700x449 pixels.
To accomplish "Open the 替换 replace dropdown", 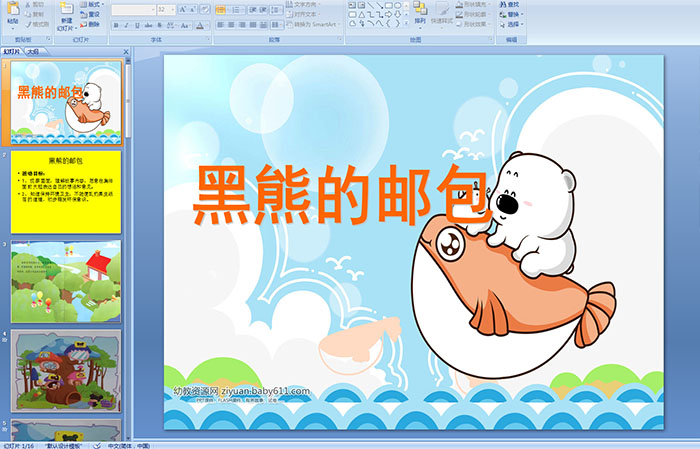I will pos(512,14).
